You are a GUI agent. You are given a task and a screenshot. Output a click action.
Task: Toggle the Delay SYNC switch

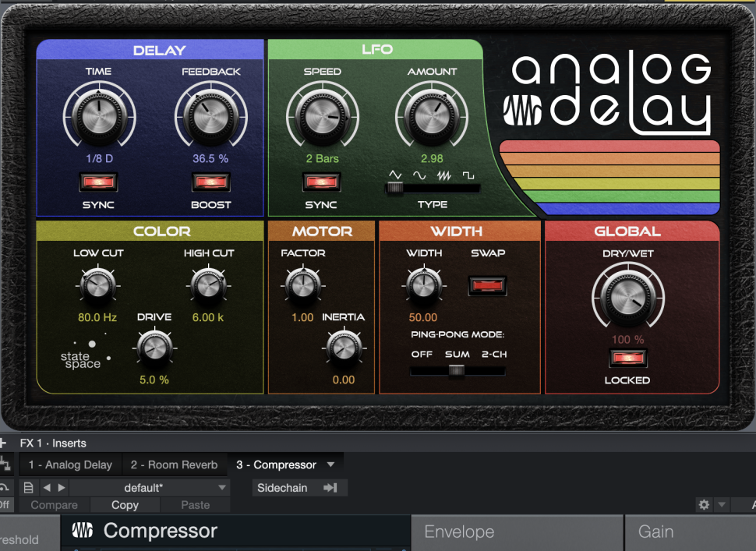98,183
